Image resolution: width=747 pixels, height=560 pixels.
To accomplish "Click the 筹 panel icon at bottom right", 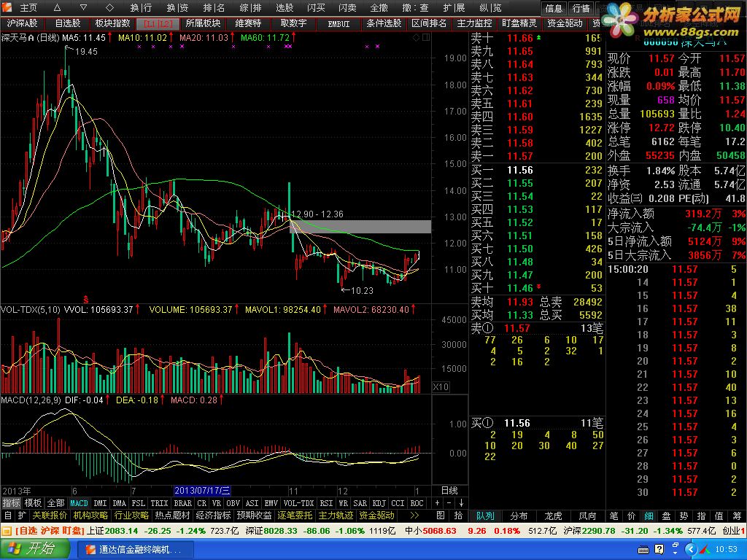I will (737, 516).
